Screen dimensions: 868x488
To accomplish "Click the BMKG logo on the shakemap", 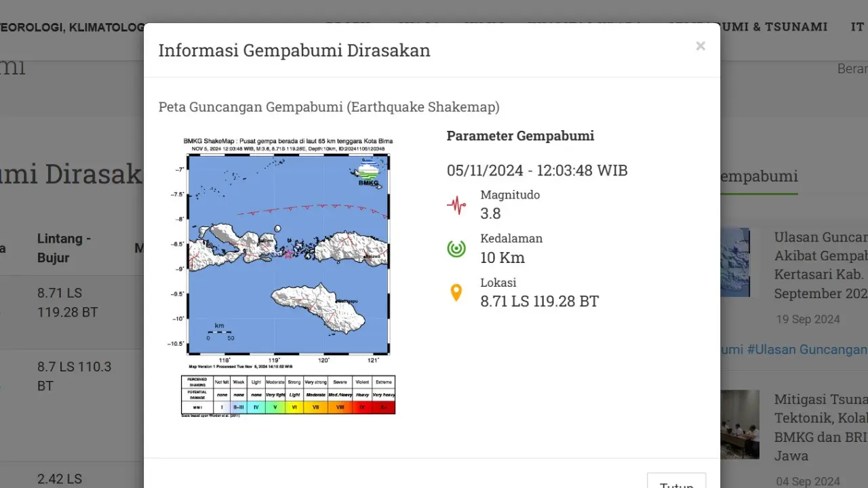I will pos(370,171).
